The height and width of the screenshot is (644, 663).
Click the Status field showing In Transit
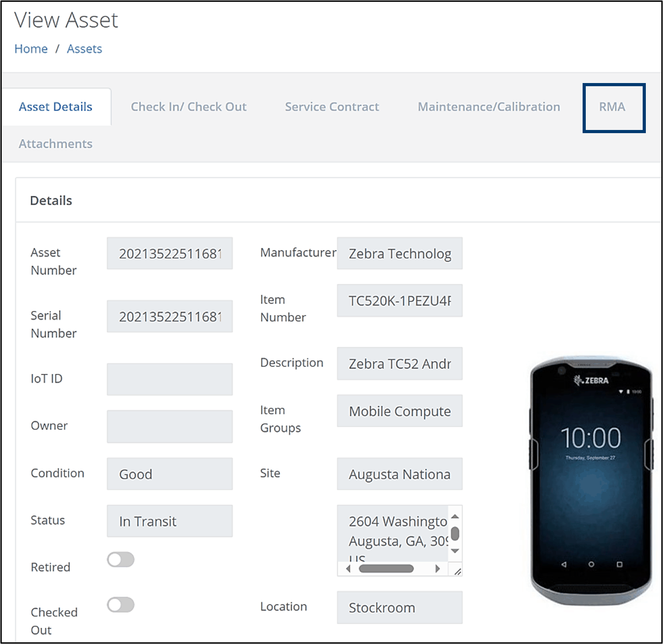pos(170,521)
